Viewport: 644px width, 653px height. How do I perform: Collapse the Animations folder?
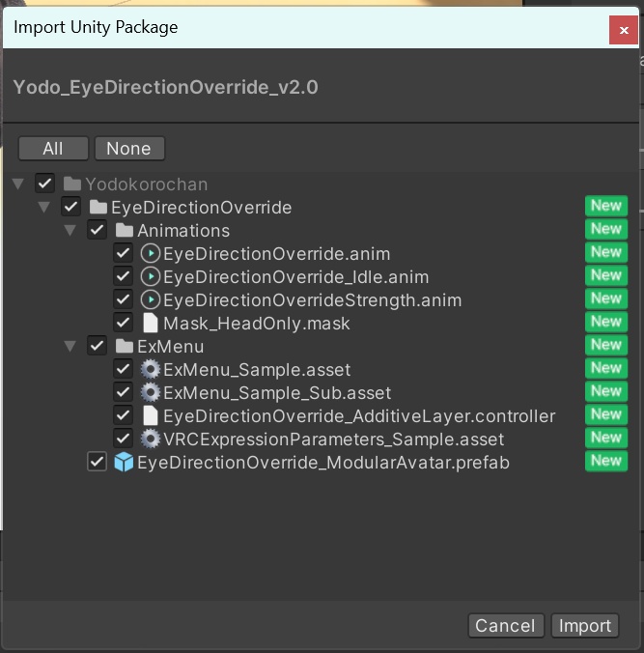point(70,230)
